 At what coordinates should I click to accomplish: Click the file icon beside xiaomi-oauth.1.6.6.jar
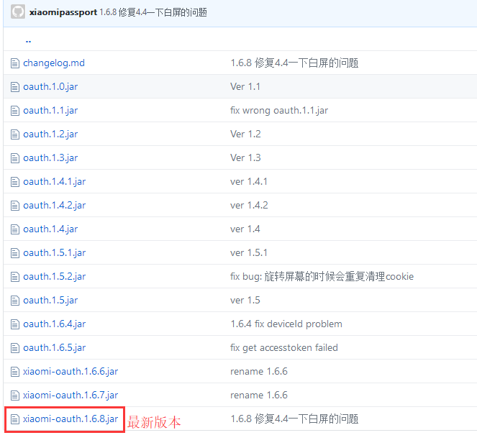click(15, 372)
